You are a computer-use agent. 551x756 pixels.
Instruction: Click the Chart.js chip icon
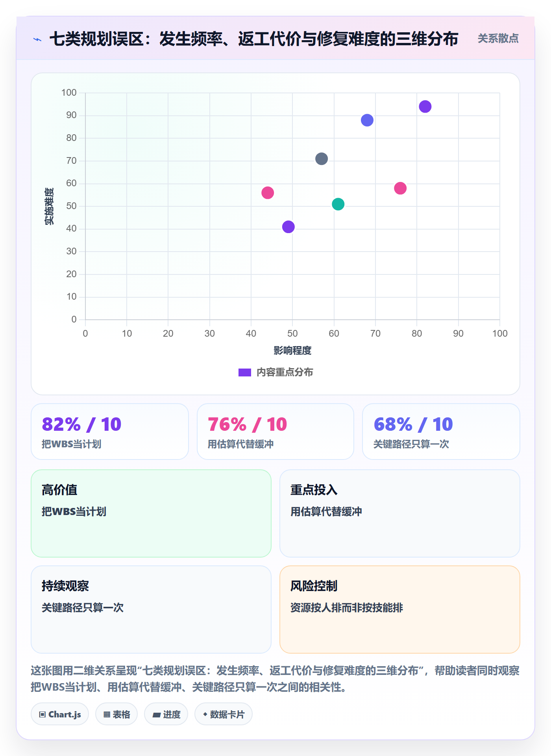(43, 715)
